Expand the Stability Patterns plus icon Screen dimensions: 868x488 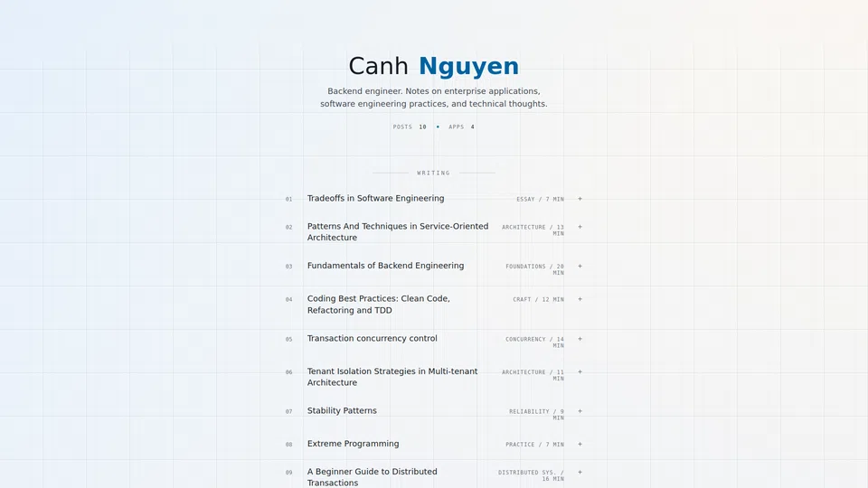(580, 411)
